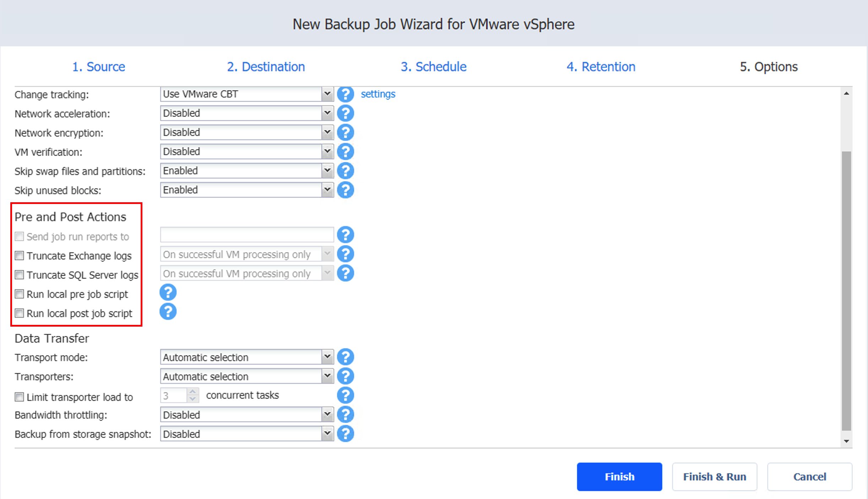Click Finish & Run
This screenshot has height=499, width=868.
coord(715,477)
